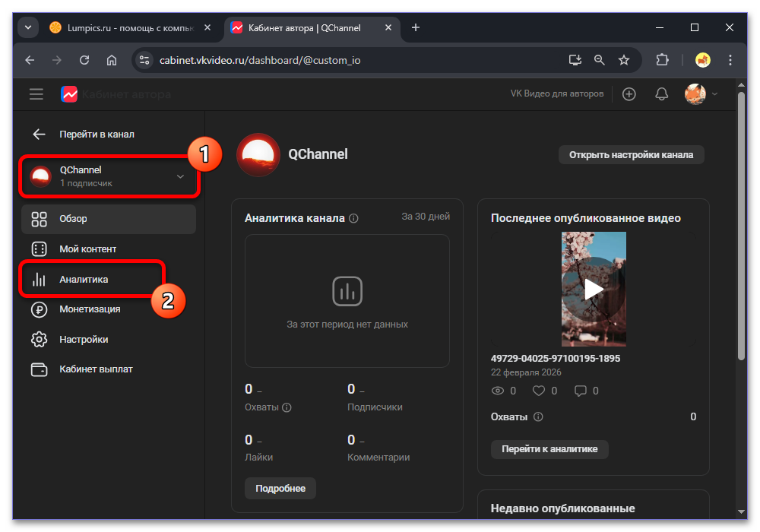Click the info icon beside Аналитика канала
Viewport: 760px width, 532px height.
(354, 219)
